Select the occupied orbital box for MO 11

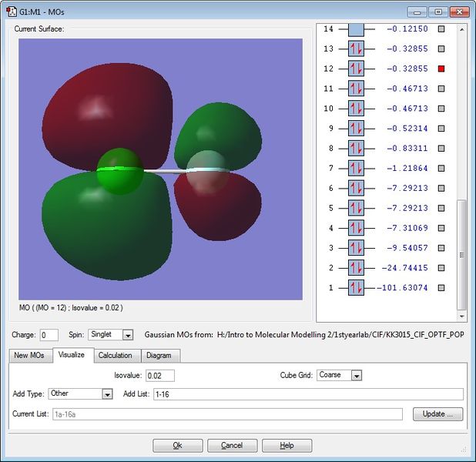356,89
